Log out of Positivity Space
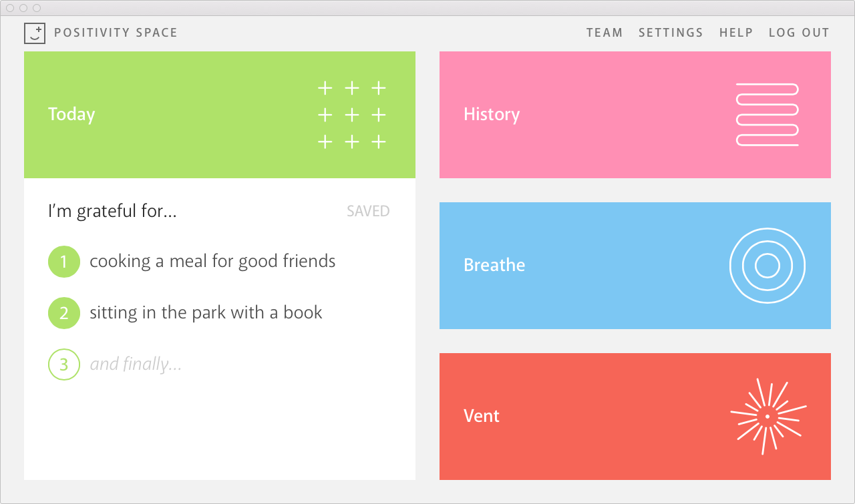 [x=799, y=33]
